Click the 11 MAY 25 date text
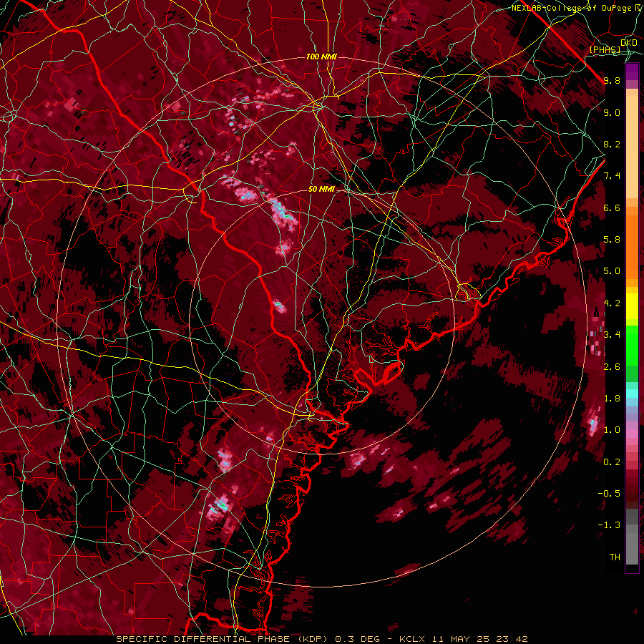Image resolution: width=644 pixels, height=644 pixels. pos(459,639)
